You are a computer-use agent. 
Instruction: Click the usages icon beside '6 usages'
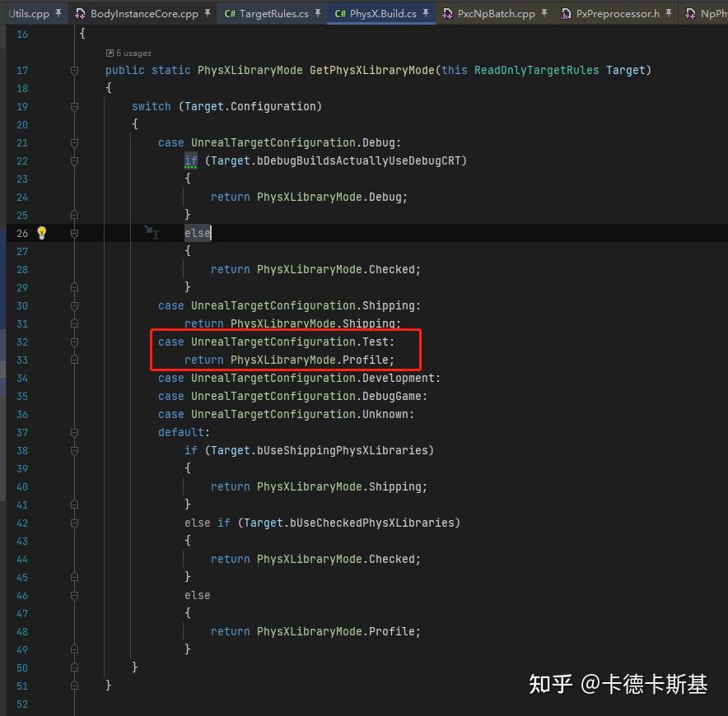pos(110,53)
